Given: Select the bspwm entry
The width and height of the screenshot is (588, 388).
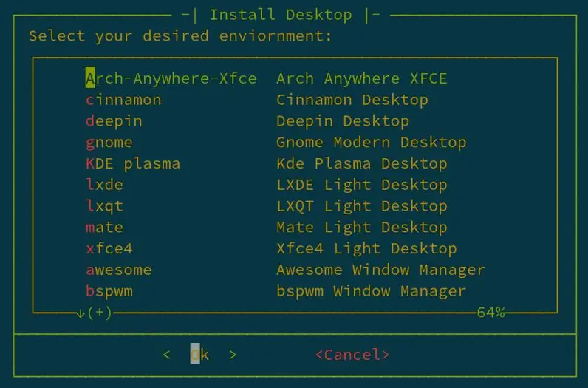Looking at the screenshot, I should [109, 292].
